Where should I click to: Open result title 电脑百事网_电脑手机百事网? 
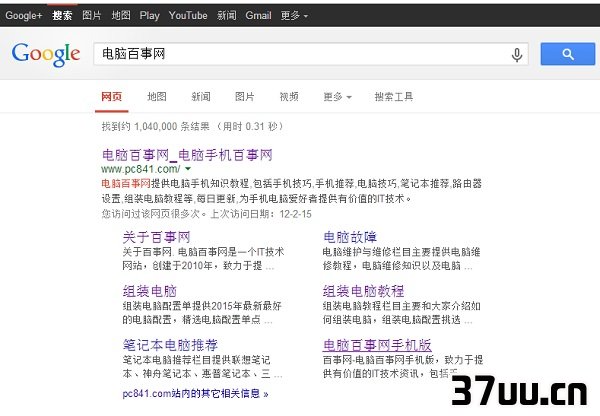point(187,155)
